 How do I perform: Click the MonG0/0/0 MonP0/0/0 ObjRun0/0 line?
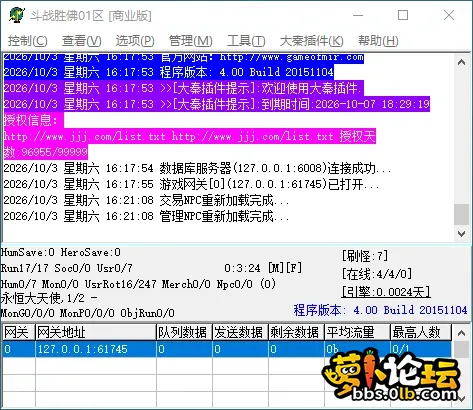pyautogui.click(x=88, y=313)
